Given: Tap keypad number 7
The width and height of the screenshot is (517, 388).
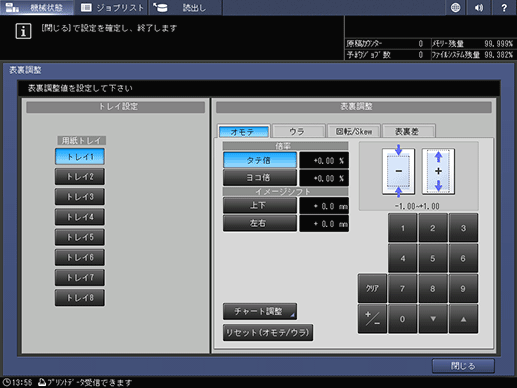Looking at the screenshot, I should 403,288.
